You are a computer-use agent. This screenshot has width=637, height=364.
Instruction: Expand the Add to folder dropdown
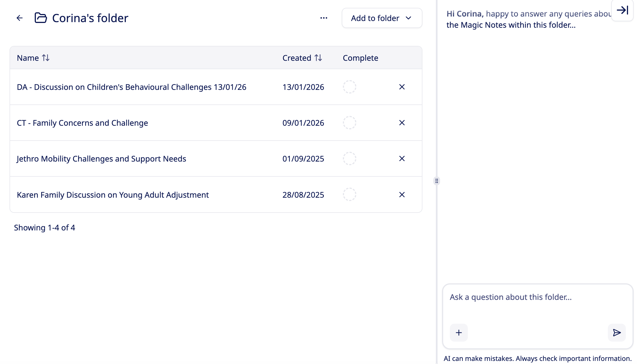pyautogui.click(x=382, y=18)
